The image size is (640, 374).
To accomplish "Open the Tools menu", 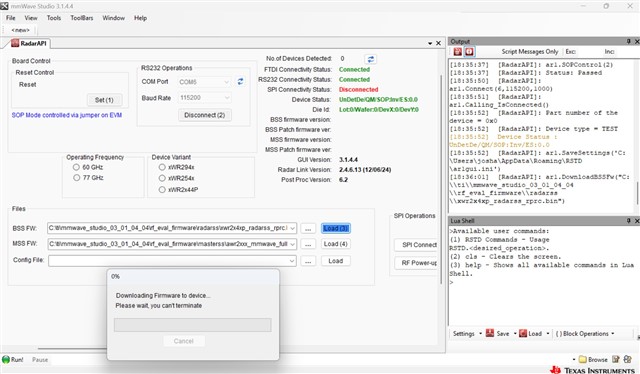I will [x=53, y=18].
